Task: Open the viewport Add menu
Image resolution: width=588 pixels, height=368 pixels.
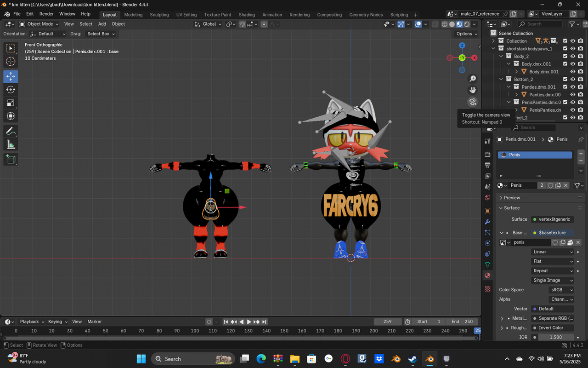Action: click(x=102, y=24)
